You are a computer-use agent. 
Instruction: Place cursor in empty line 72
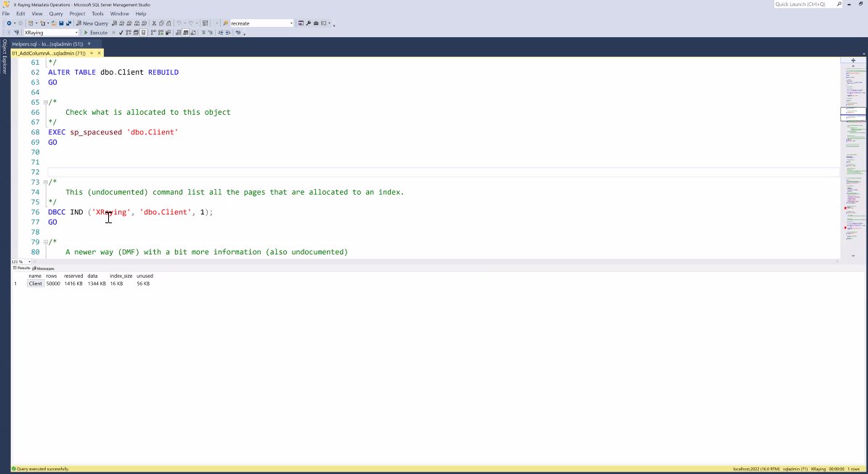pyautogui.click(x=443, y=172)
